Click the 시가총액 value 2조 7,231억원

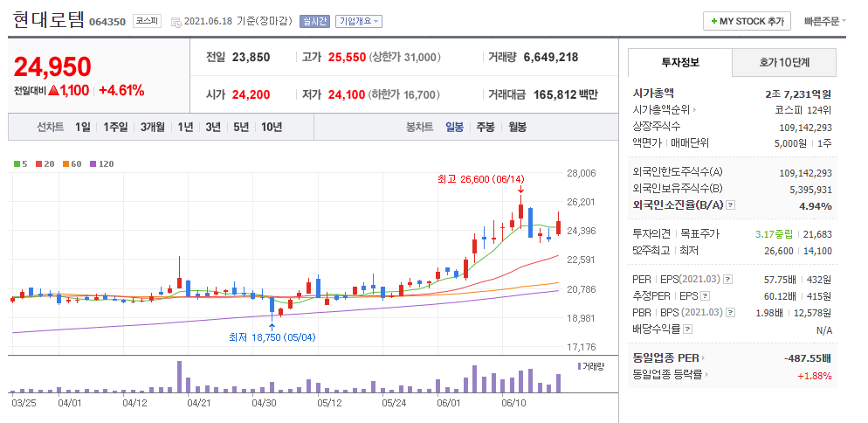point(798,94)
